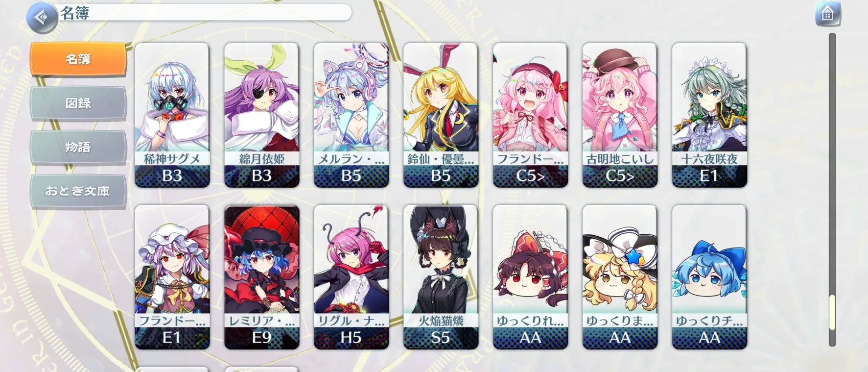Select the 火焔猫燐 S5 card

coord(441,277)
